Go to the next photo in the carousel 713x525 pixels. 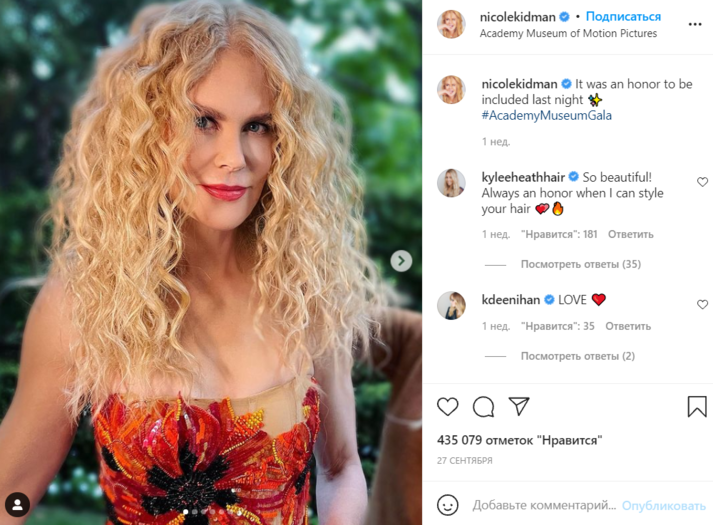pyautogui.click(x=401, y=261)
